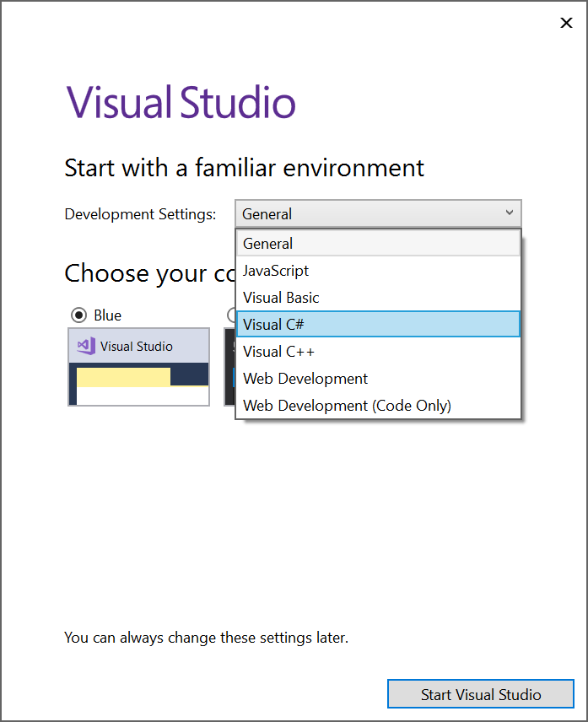Close the Visual Studio setup dialog
588x722 pixels.
pos(566,23)
